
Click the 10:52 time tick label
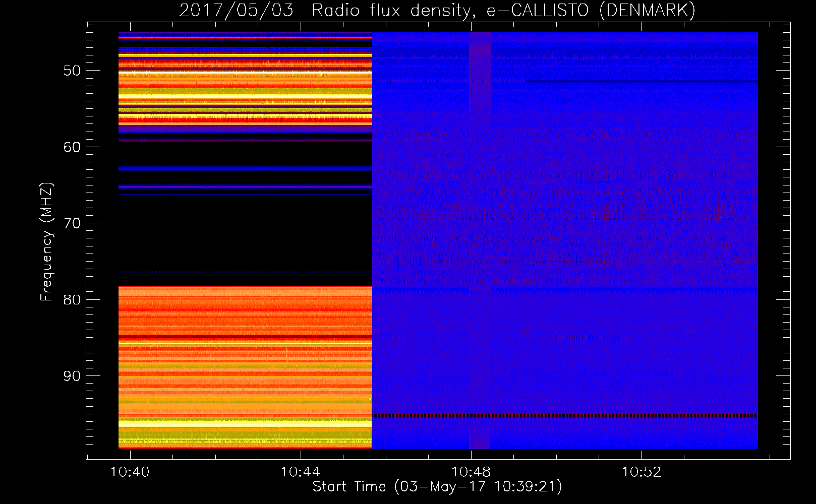point(642,472)
